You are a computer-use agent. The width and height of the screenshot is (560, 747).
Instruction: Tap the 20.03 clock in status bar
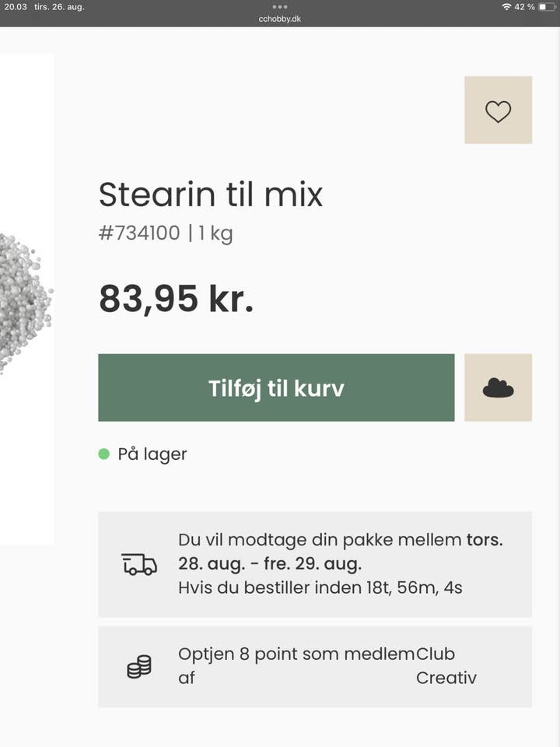coord(16,7)
